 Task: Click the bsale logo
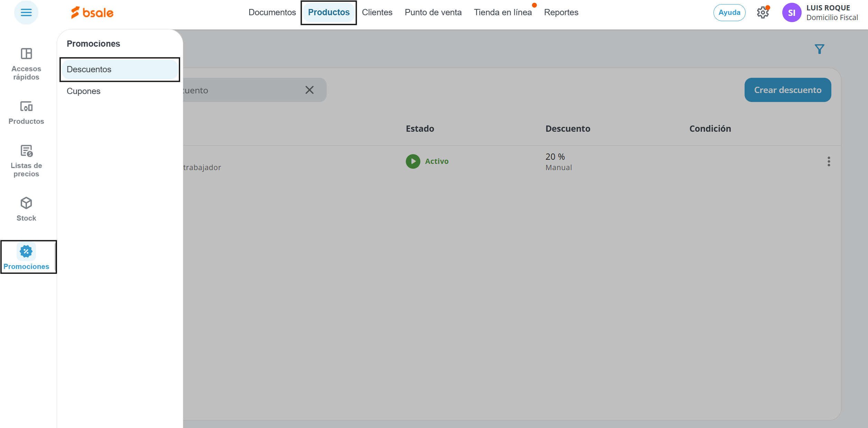point(92,13)
